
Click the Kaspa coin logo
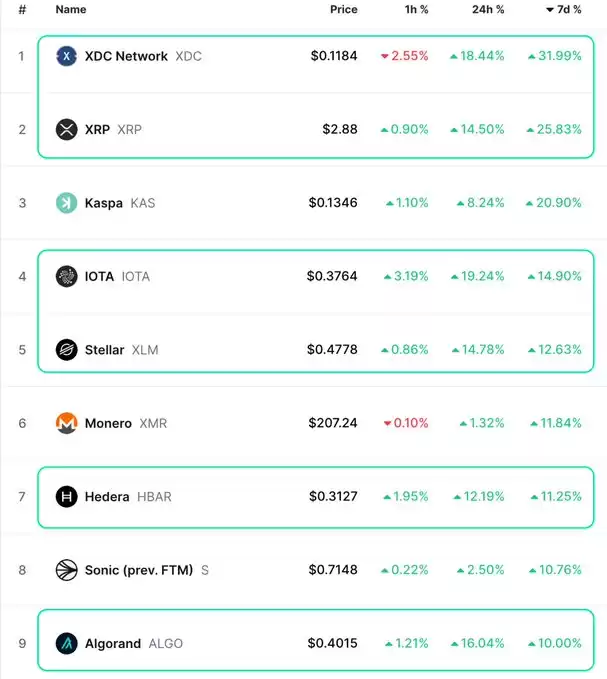pos(67,203)
